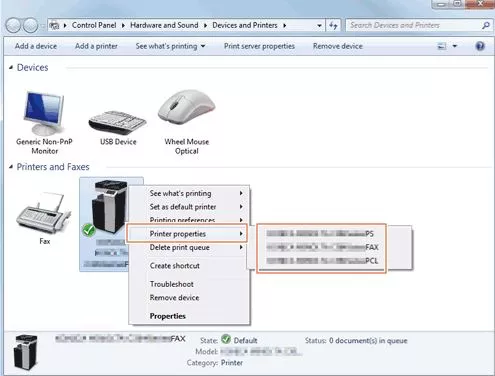
Task: Select the FAX driver submenu entry
Action: [x=321, y=247]
